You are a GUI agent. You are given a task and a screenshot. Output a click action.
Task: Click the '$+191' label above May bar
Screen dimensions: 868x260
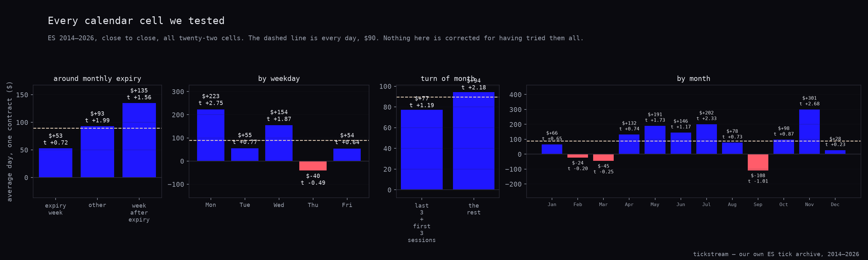[655, 114]
